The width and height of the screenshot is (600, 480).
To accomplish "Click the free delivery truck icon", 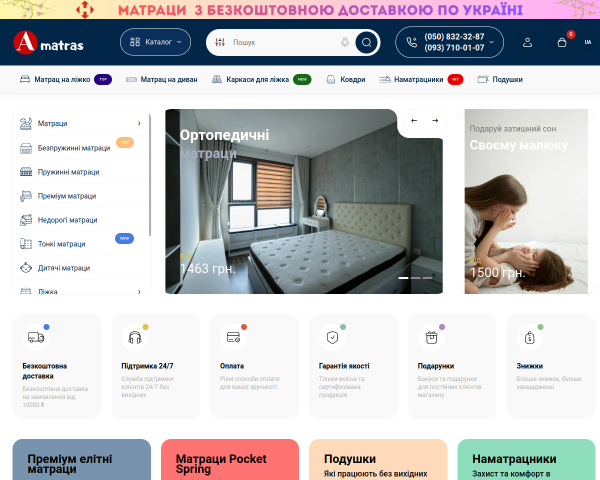I will [x=36, y=337].
